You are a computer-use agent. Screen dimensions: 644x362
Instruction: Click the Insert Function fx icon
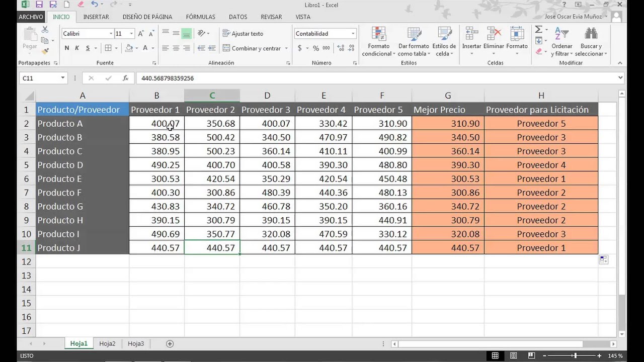(x=125, y=78)
